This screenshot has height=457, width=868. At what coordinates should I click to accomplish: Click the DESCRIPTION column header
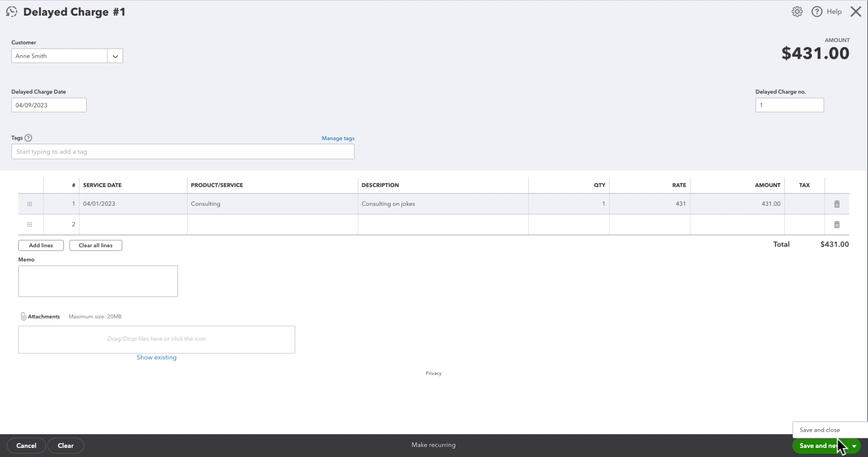[380, 185]
